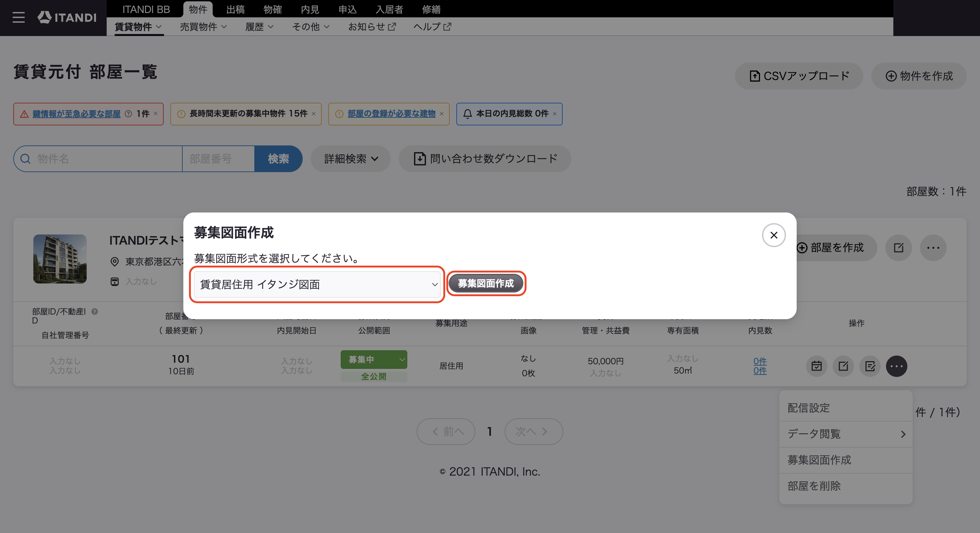The width and height of the screenshot is (980, 533).
Task: Select 部屋を削除 from the context menu
Action: pos(846,486)
